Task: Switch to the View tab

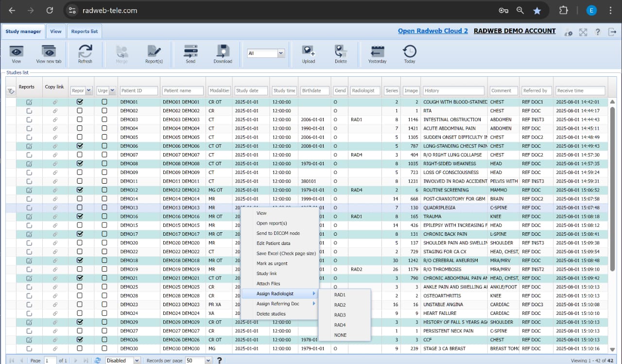Action: 56,32
